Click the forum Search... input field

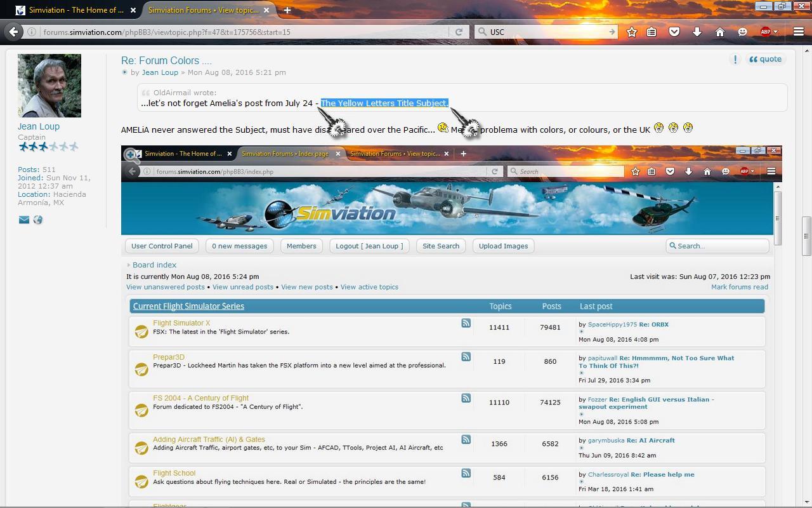coord(718,246)
